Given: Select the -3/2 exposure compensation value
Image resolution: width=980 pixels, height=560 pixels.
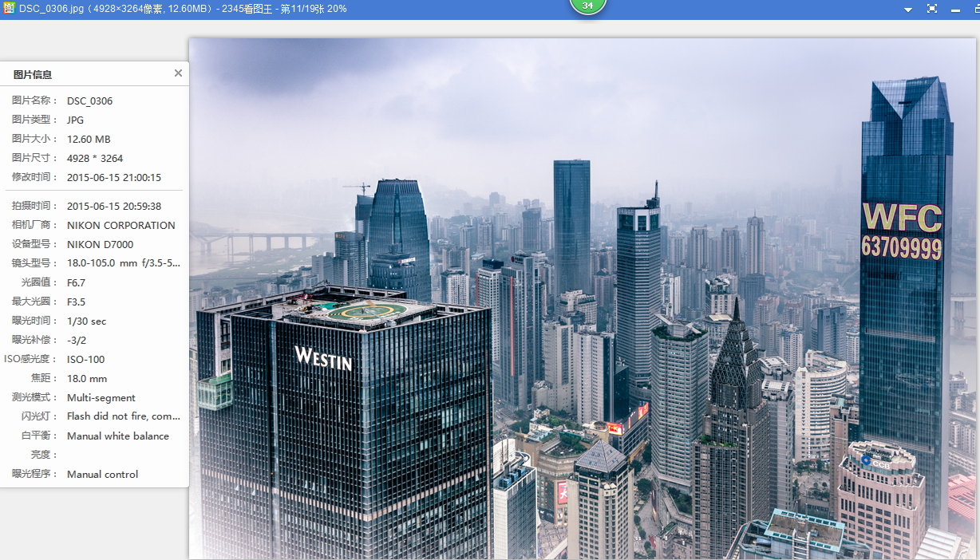Looking at the screenshot, I should (77, 340).
